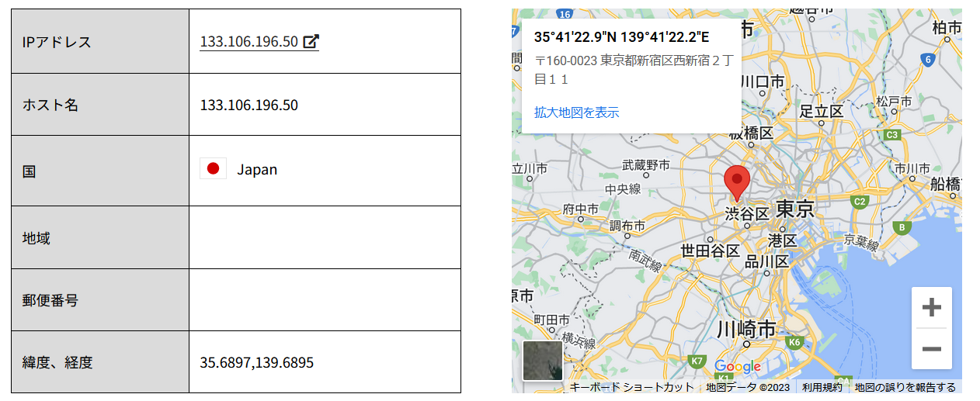Click the ホスト名 value 133.106.196.50
Image resolution: width=980 pixels, height=401 pixels.
click(248, 105)
